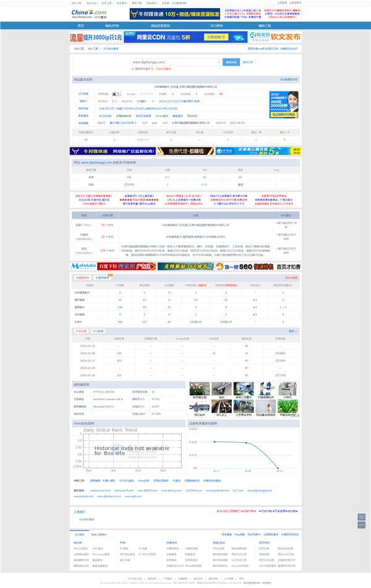The height and width of the screenshot is (588, 371).
Task: Click the 查询分析 search button
Action: (x=231, y=62)
